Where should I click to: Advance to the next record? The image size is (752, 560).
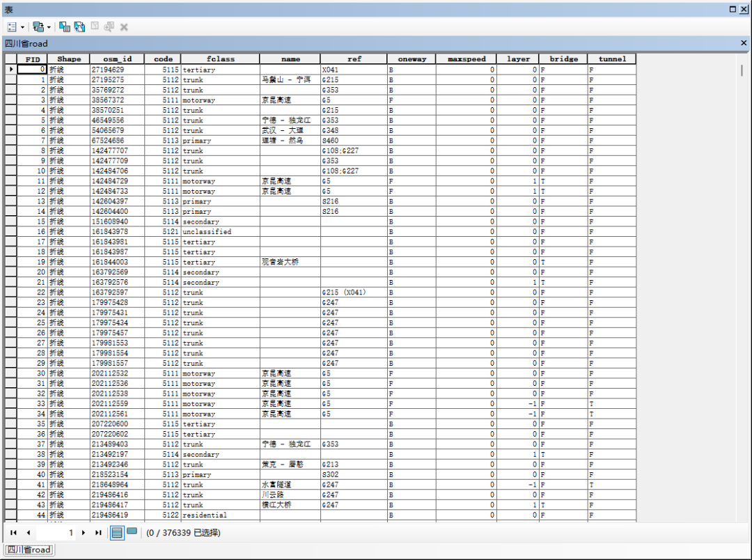tap(84, 533)
